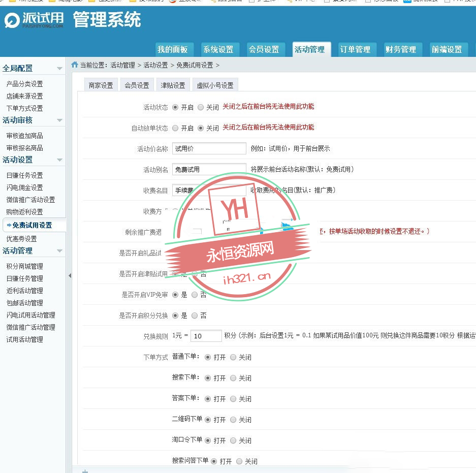The width and height of the screenshot is (476, 473).
Task: Turn 淘口令下单 to 关闭
Action: (233, 440)
